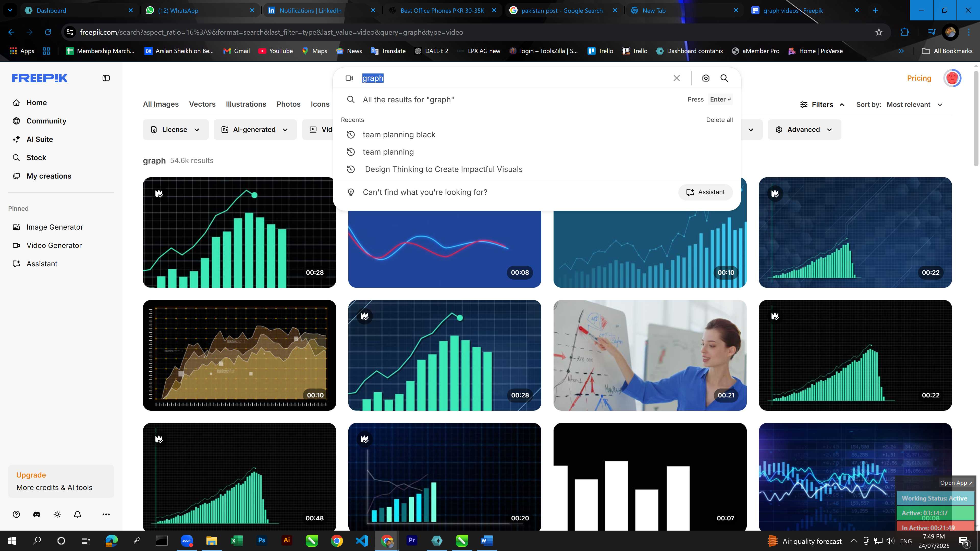Open the Windows Start menu
This screenshot has width=980, height=551.
point(12,541)
